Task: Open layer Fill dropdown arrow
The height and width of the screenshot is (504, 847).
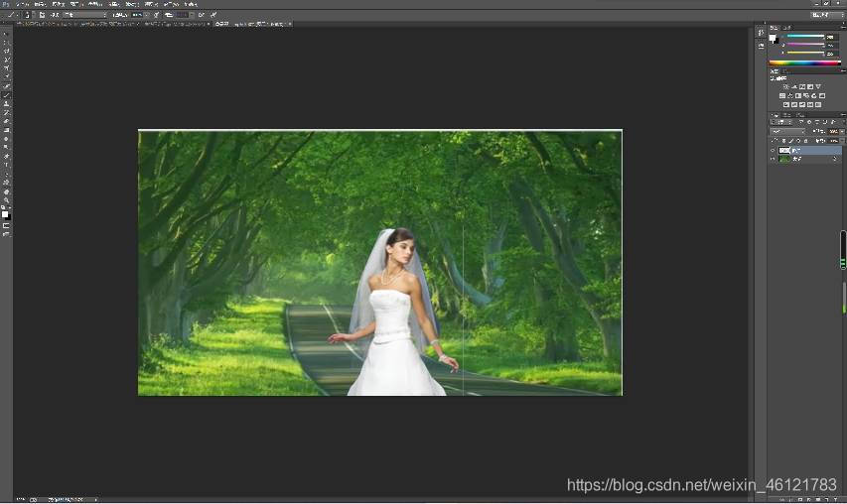Action: pyautogui.click(x=842, y=141)
